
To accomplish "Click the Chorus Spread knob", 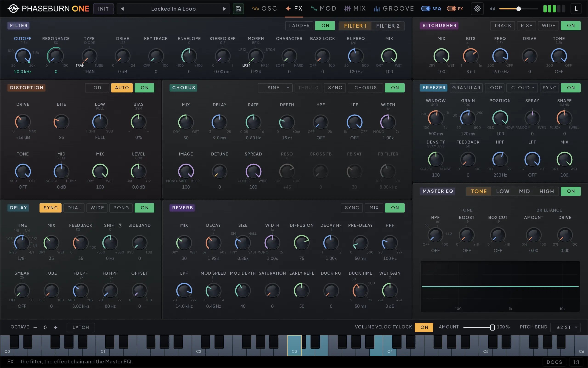I will click(253, 171).
